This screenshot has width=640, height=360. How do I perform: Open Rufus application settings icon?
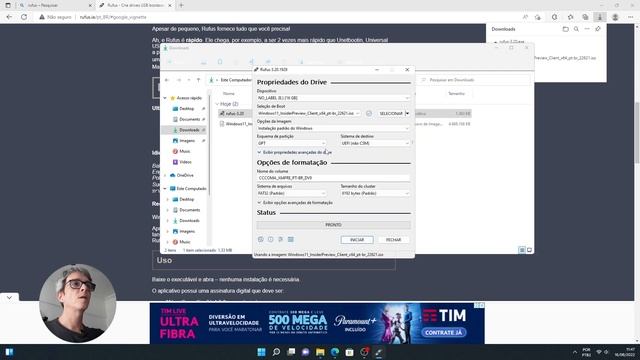point(280,240)
